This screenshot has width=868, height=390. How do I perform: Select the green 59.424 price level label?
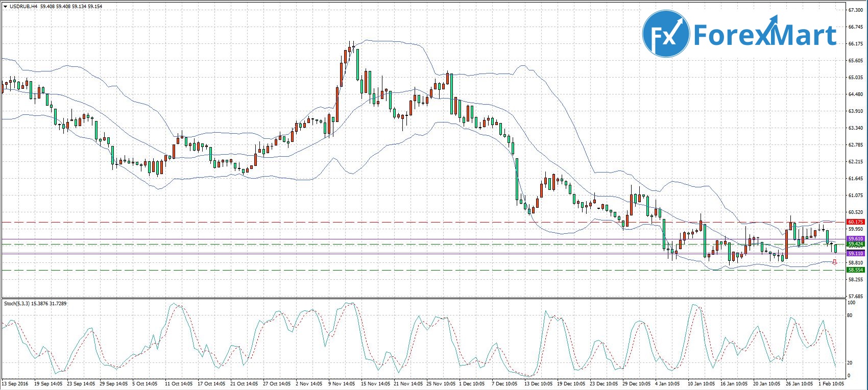point(855,244)
